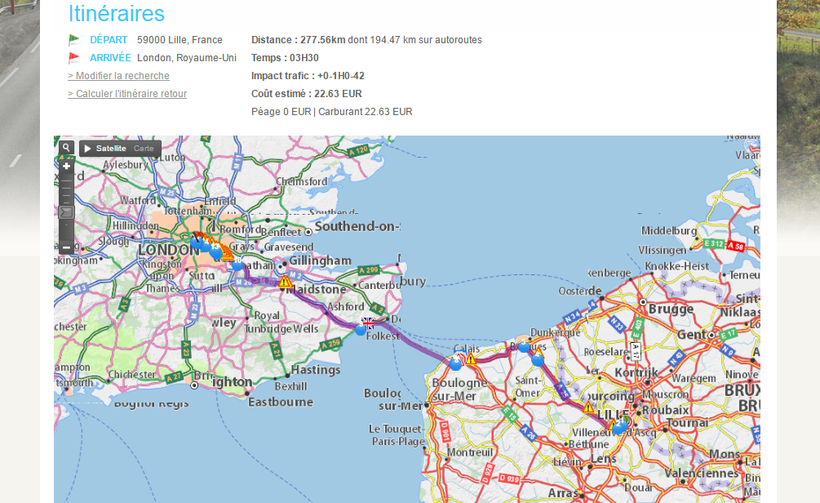The height and width of the screenshot is (503, 820).
Task: Switch map to Satellite view
Action: point(110,148)
